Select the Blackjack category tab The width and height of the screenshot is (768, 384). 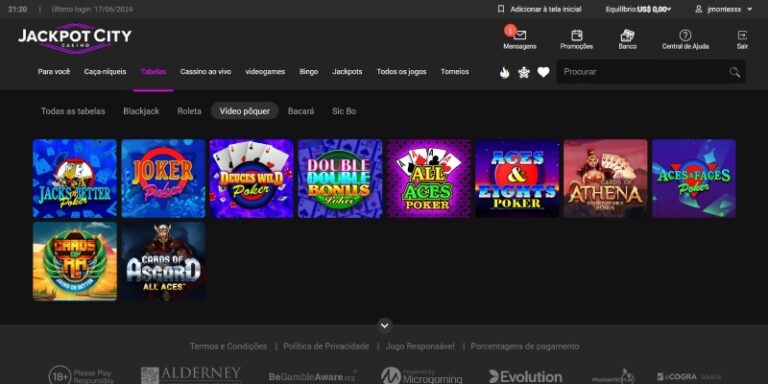(141, 111)
